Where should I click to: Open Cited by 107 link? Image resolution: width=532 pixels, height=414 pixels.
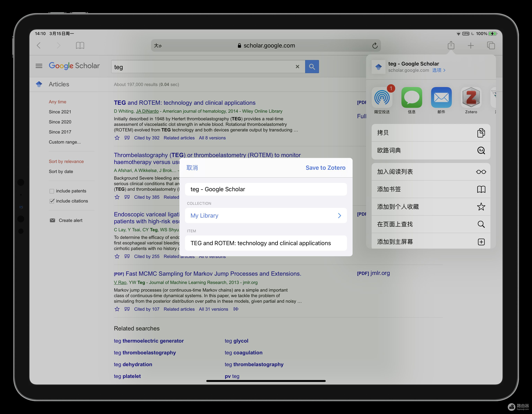coord(147,309)
